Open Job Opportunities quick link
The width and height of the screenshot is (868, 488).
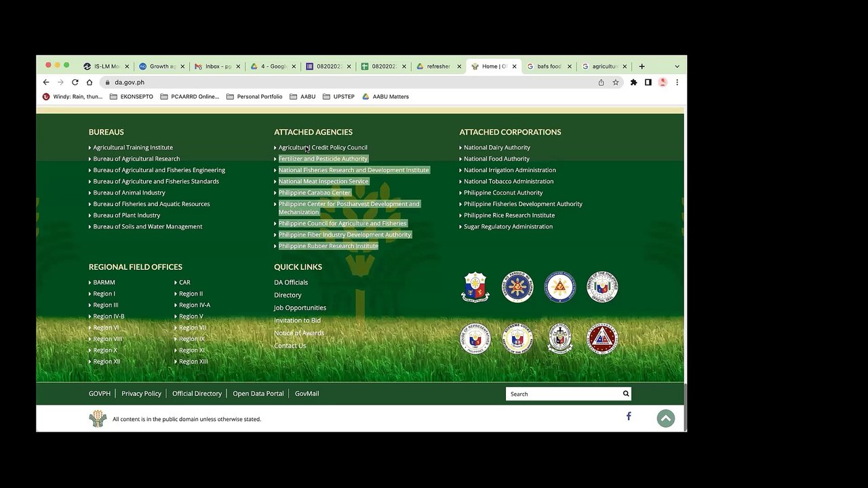(300, 308)
